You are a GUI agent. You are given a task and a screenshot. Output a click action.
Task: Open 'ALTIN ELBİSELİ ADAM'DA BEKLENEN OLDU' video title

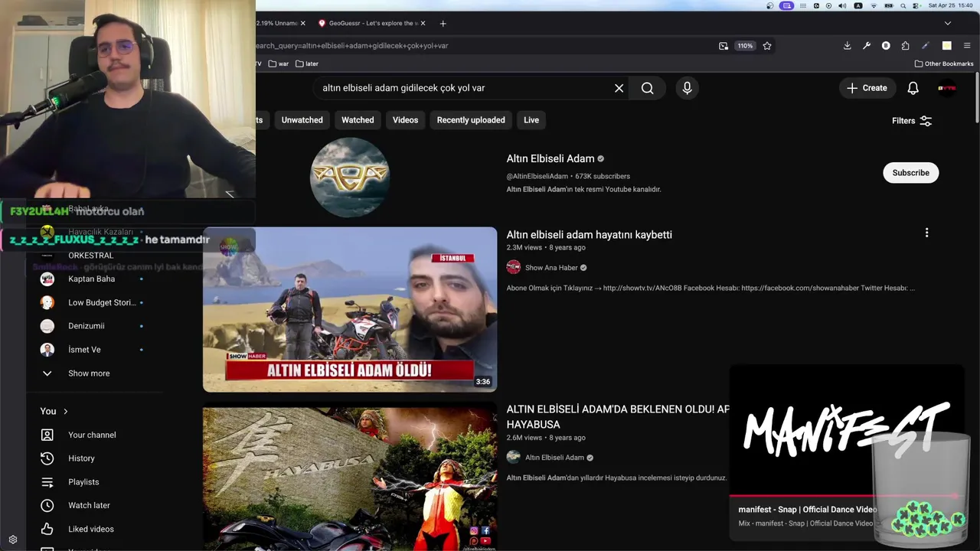617,417
